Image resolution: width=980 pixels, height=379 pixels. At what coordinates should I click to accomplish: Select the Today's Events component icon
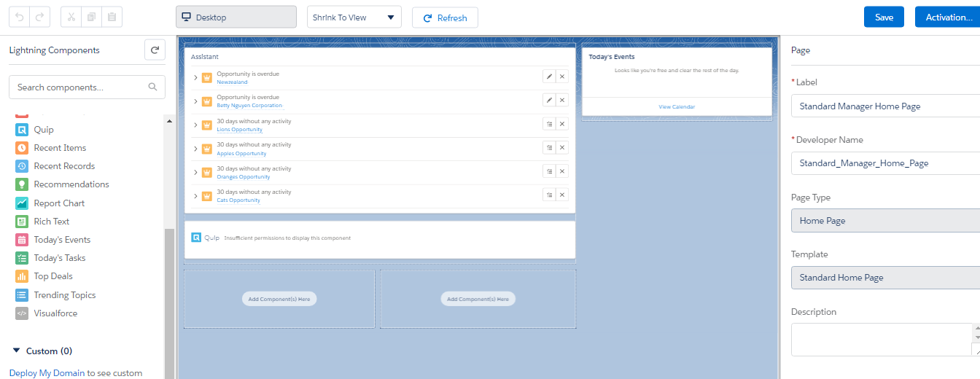[22, 240]
